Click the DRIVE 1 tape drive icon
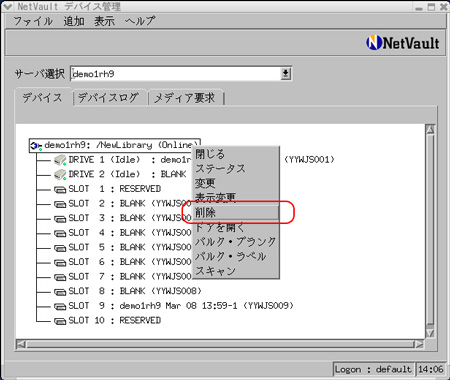450x380 pixels. [x=60, y=160]
